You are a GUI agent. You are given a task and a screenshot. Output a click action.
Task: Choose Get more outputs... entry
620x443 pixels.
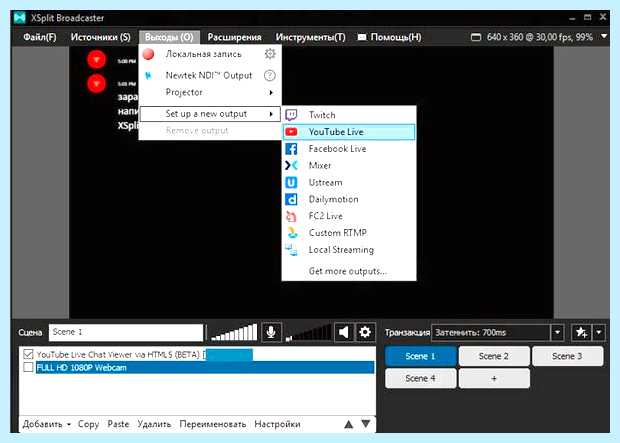point(348,271)
